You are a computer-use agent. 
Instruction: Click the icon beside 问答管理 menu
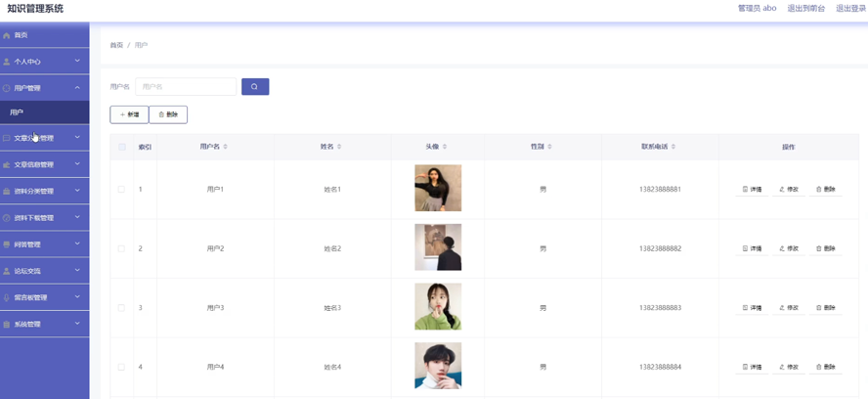(x=7, y=244)
